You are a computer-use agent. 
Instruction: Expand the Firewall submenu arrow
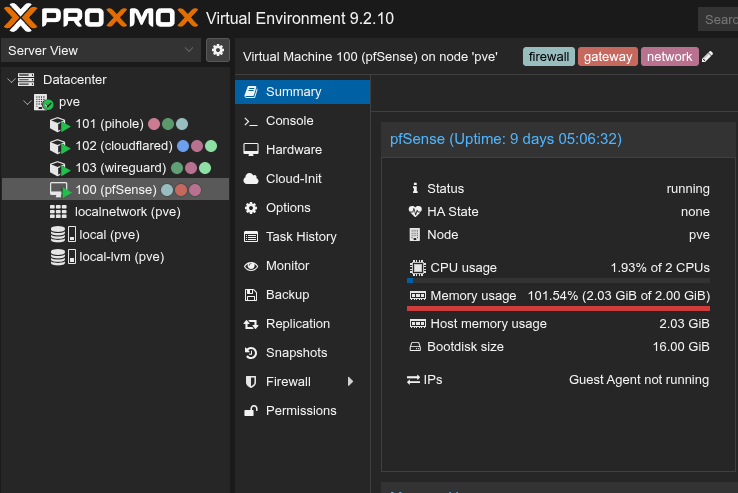point(350,382)
